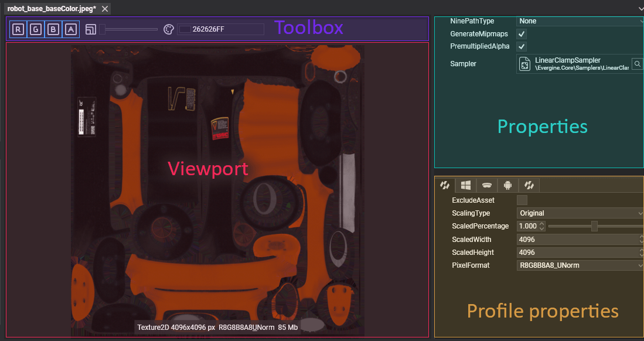Select the first Evergine default profile tab
644x341 pixels.
pyautogui.click(x=445, y=185)
